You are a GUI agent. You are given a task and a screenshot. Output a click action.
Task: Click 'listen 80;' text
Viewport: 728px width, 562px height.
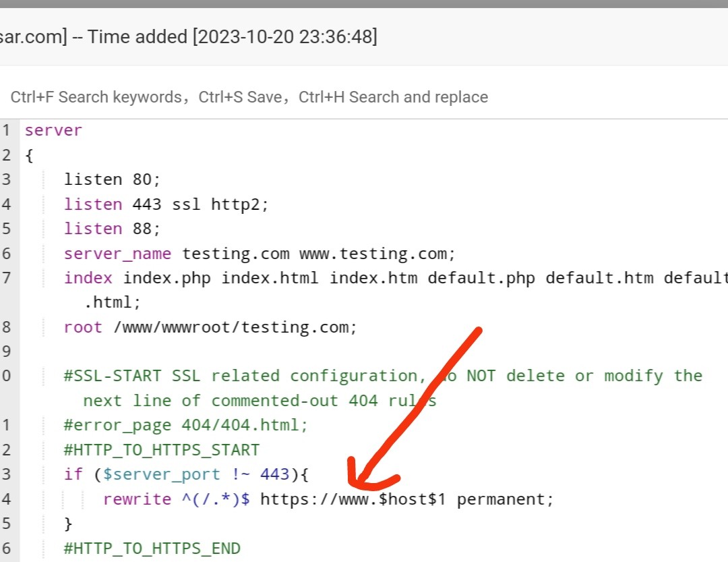tap(112, 179)
